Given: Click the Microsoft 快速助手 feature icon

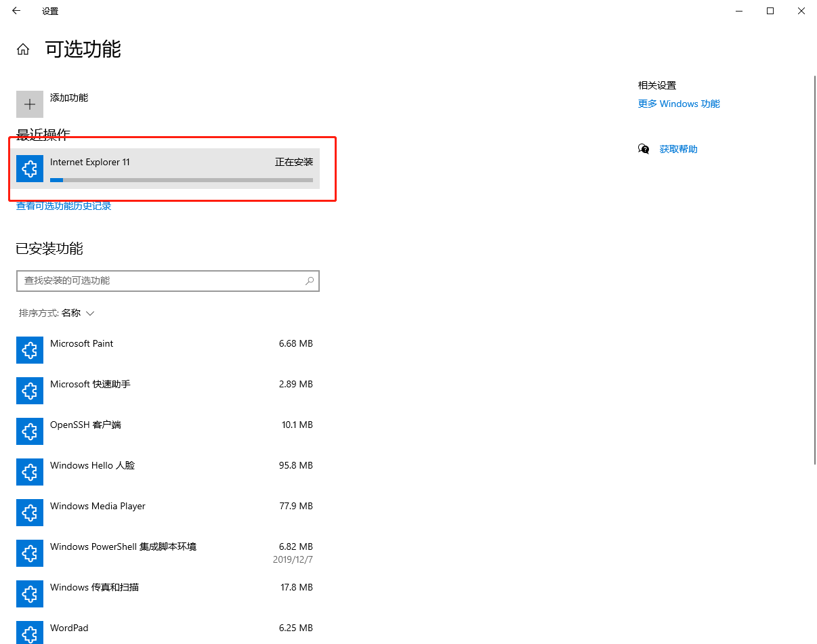Looking at the screenshot, I should [x=30, y=391].
